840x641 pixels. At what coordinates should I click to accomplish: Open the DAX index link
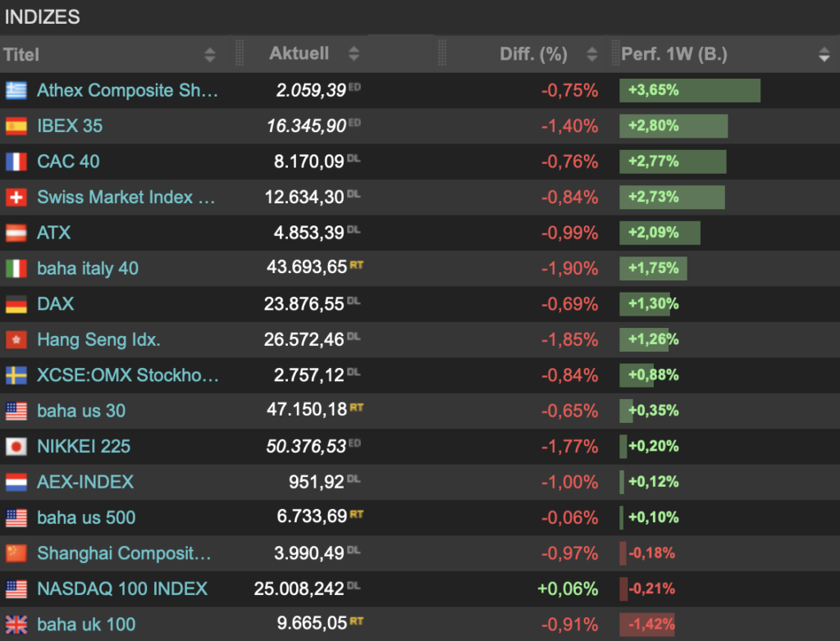pyautogui.click(x=54, y=303)
